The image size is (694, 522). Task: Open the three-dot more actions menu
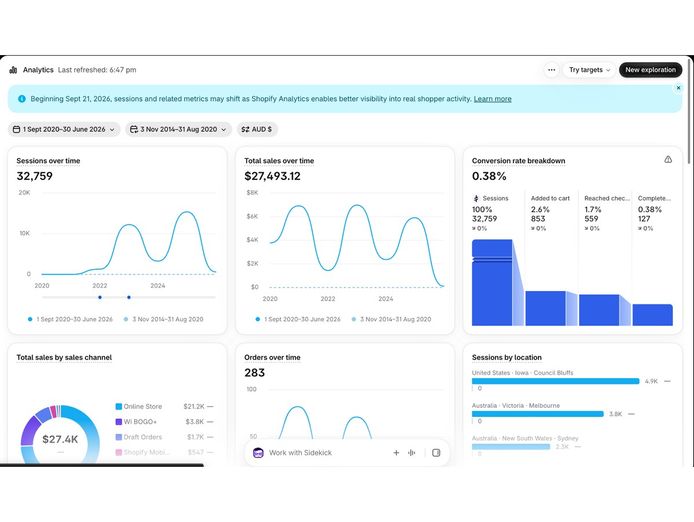551,70
